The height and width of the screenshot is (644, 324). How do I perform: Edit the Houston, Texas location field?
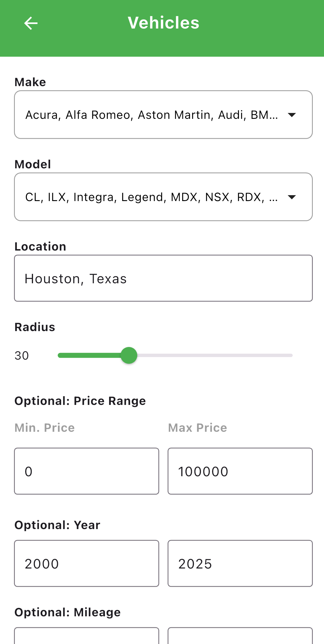163,278
